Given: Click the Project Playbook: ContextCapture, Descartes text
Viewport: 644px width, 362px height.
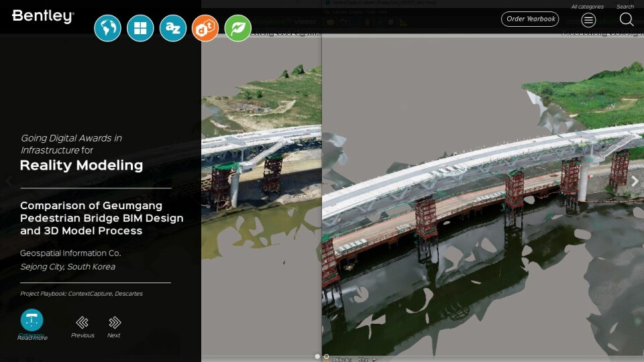Looking at the screenshot, I should 81,294.
